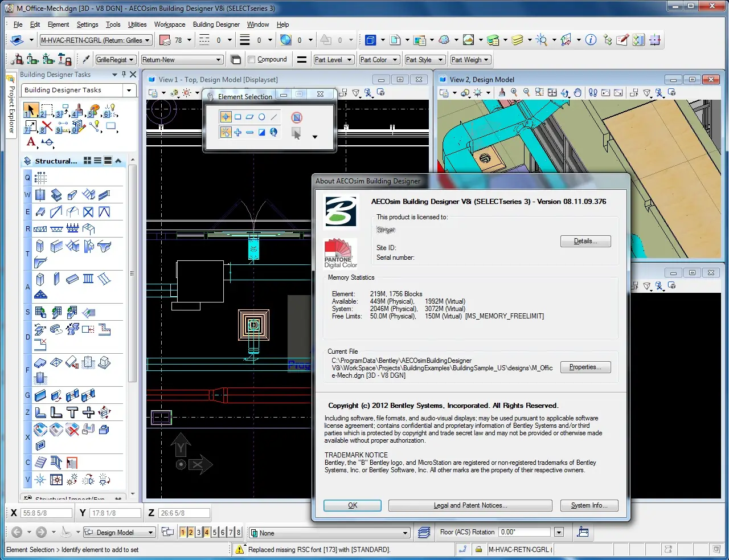
Task: Click the Details button in the About dialog
Action: click(585, 241)
